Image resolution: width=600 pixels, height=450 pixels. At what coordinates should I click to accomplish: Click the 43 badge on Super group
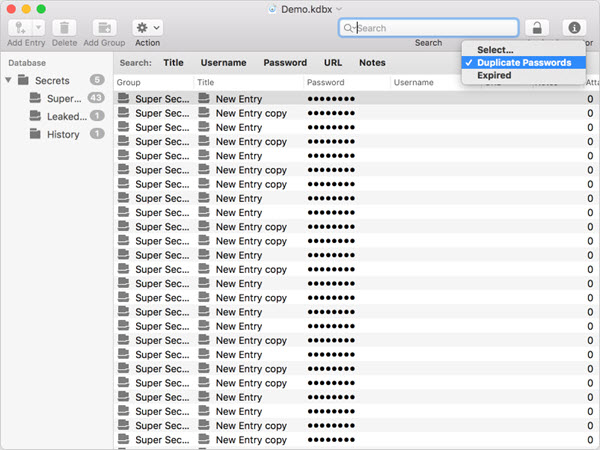(96, 98)
